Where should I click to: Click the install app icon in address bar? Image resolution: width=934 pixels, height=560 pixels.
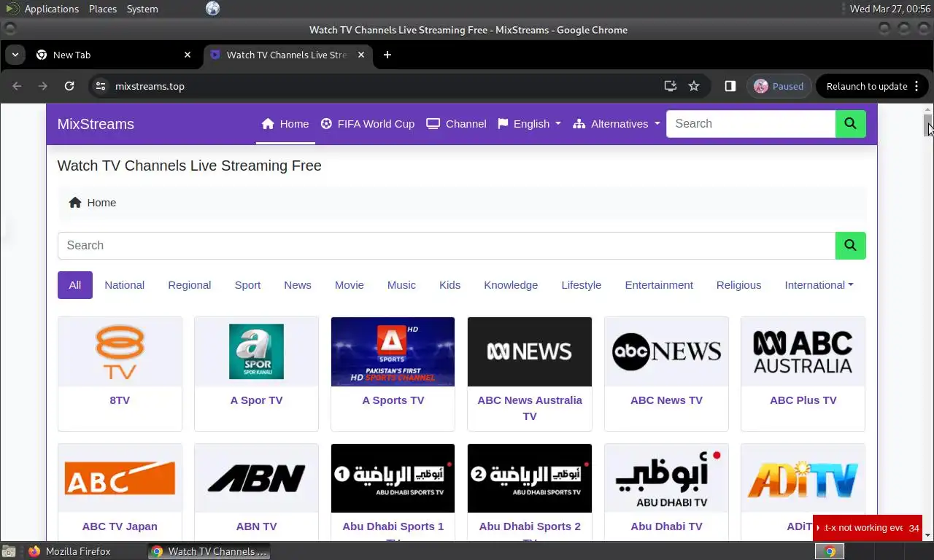(671, 86)
